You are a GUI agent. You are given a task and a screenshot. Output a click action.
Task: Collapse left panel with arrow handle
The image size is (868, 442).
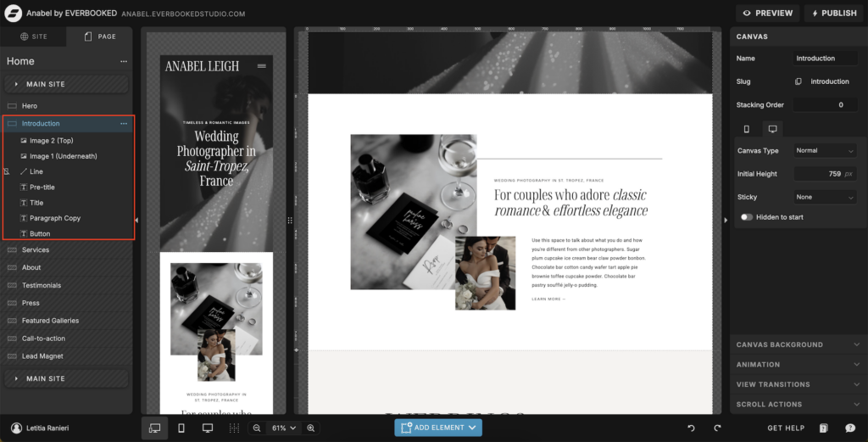pyautogui.click(x=136, y=221)
